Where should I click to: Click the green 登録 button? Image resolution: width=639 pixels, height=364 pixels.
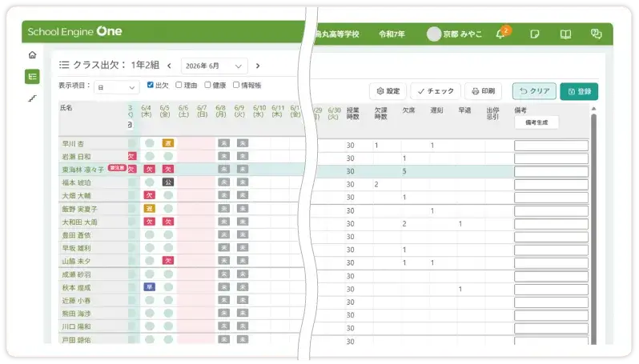[579, 91]
